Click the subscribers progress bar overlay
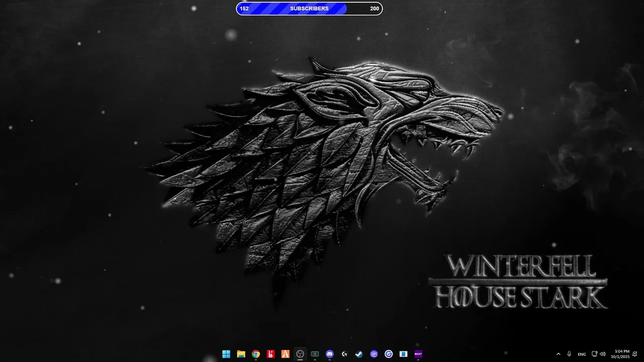The height and width of the screenshot is (362, 644). point(309,9)
